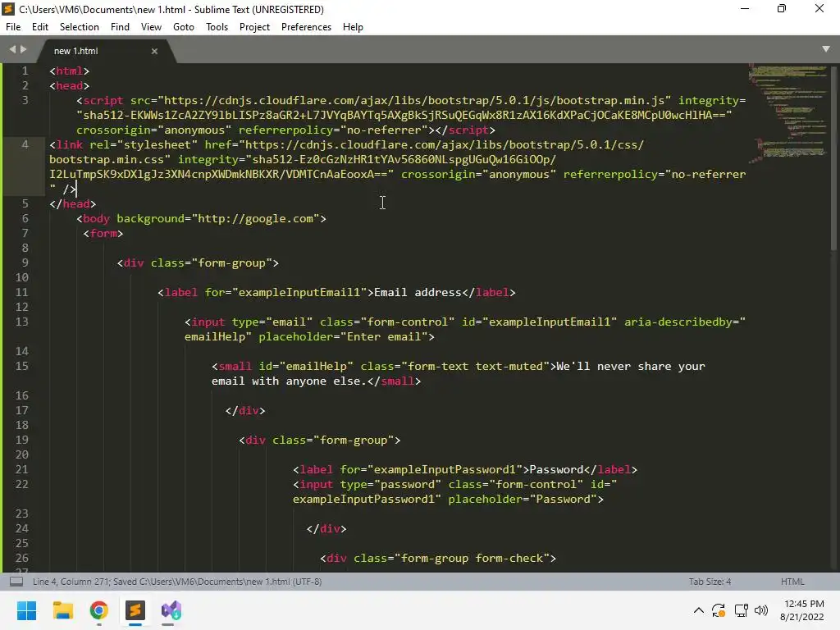Viewport: 840px width, 630px height.
Task: Open Visual Studio from taskbar
Action: pyautogui.click(x=171, y=610)
